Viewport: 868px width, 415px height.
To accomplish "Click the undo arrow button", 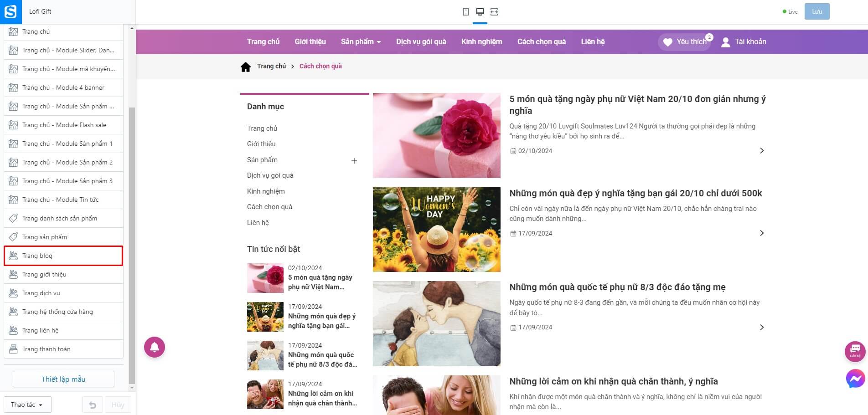I will [x=93, y=405].
